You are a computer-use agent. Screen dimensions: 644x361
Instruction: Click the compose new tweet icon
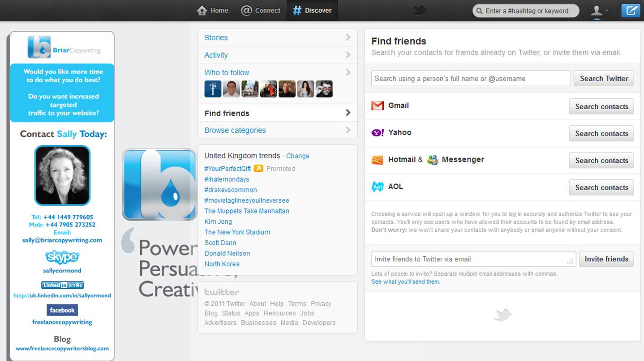click(x=631, y=11)
